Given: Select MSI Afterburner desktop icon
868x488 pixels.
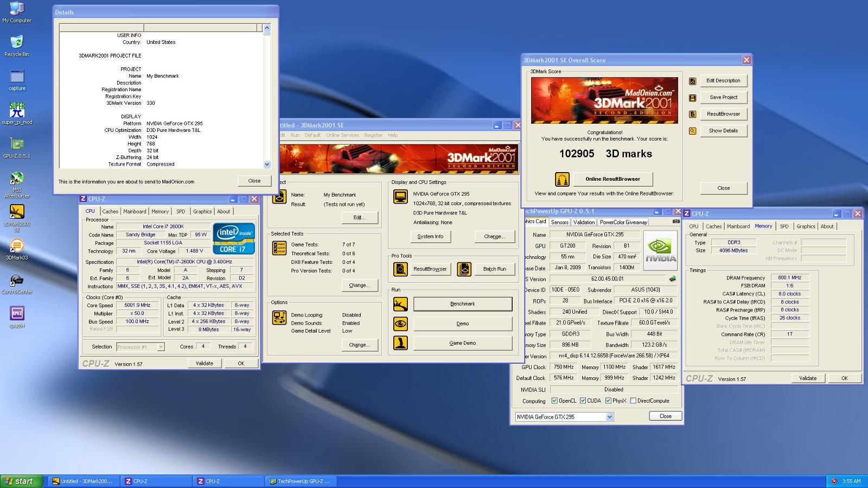Looking at the screenshot, I should [x=17, y=185].
